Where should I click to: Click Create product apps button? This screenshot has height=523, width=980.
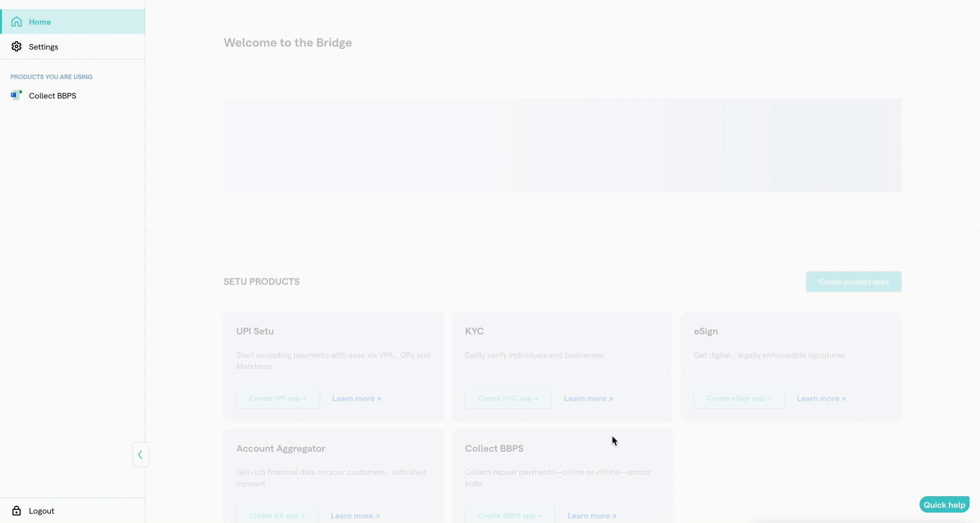point(853,282)
